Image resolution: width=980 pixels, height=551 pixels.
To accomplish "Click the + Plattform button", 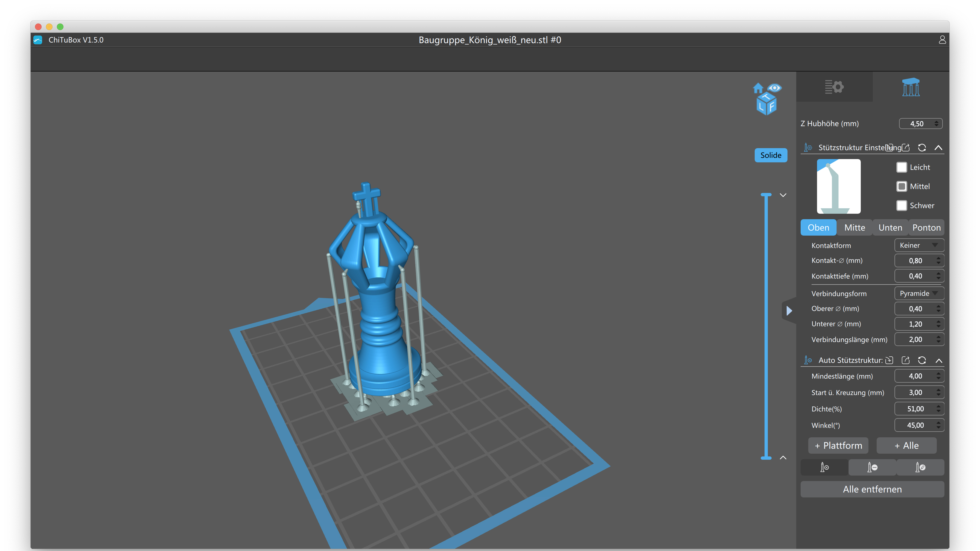I will (838, 445).
